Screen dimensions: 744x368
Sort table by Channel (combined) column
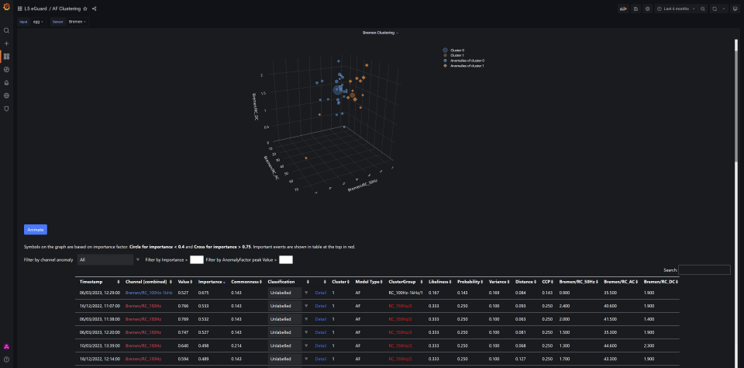click(x=149, y=282)
